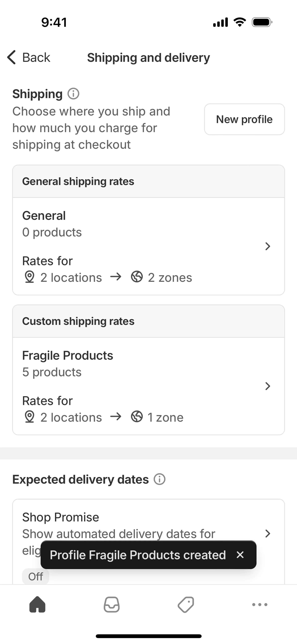Tap the info icon beside Shipping heading
Screen dimensions: 297x644
tap(73, 94)
